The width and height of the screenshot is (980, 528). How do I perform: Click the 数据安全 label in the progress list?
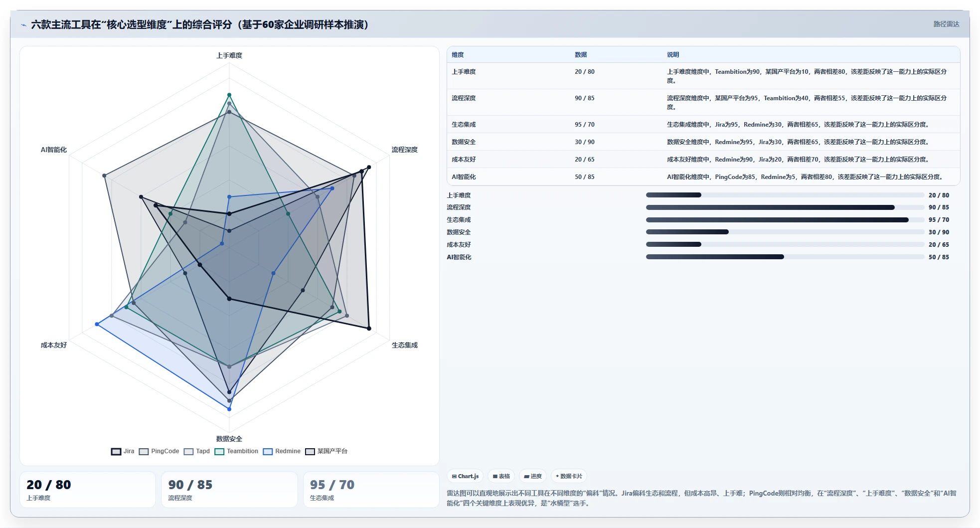pyautogui.click(x=459, y=232)
